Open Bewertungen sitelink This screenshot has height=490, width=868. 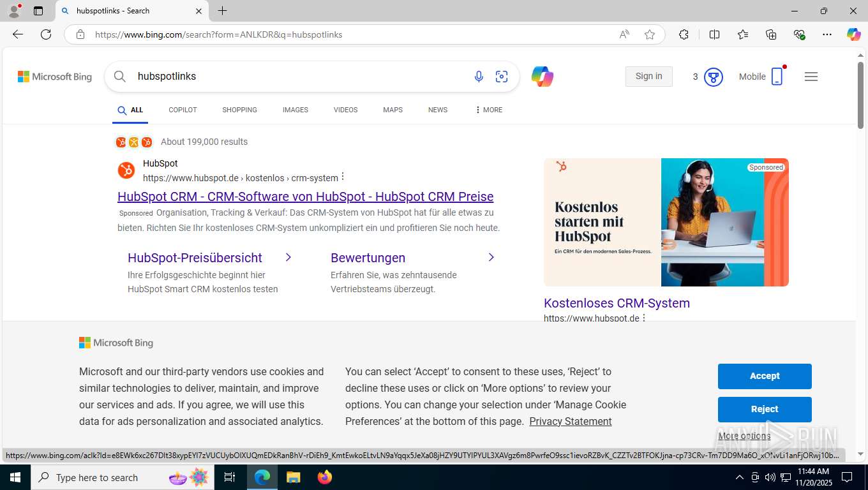point(368,258)
